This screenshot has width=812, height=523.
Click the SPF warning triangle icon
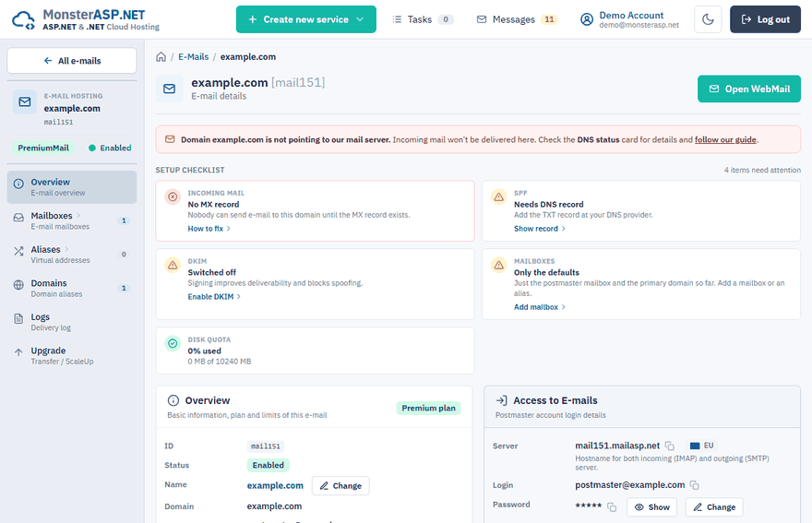coord(498,196)
